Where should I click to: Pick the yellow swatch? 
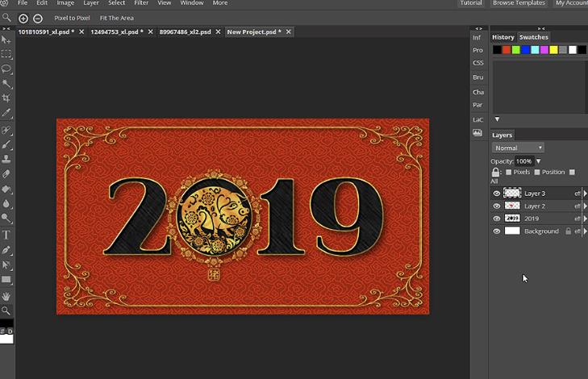[x=553, y=50]
